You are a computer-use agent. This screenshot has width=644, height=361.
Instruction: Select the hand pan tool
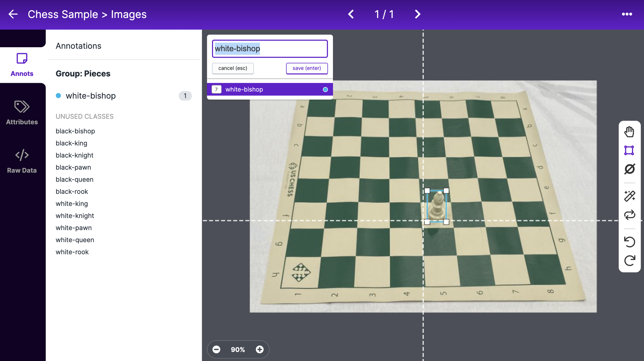630,132
